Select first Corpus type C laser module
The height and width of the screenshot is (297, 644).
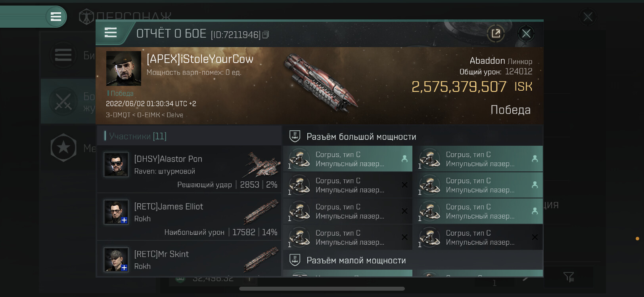(348, 159)
